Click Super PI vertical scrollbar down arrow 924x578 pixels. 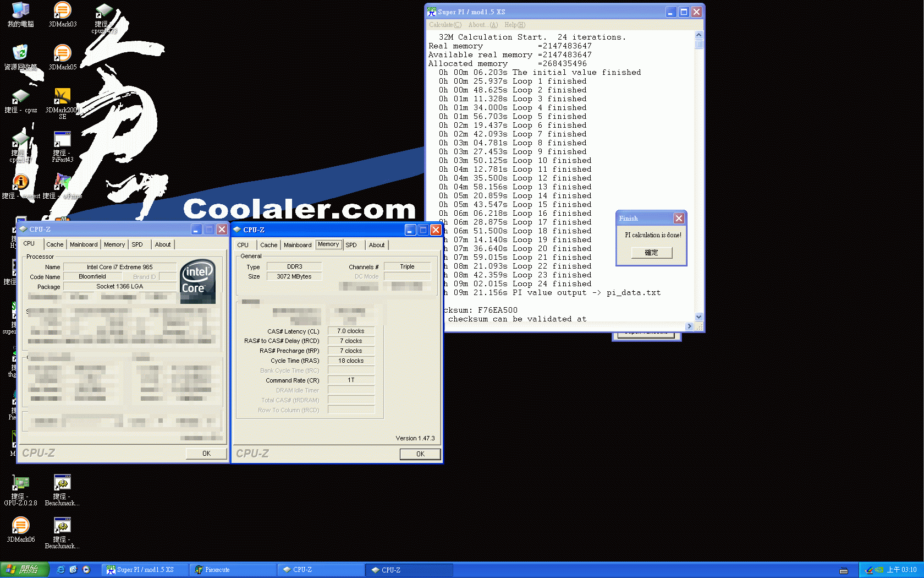(698, 317)
